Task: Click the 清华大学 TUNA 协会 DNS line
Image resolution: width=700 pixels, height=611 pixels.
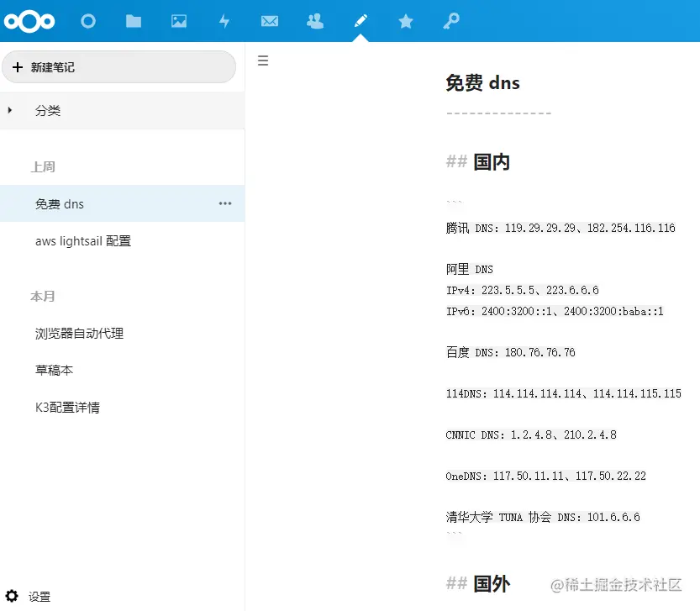Action: (x=542, y=517)
